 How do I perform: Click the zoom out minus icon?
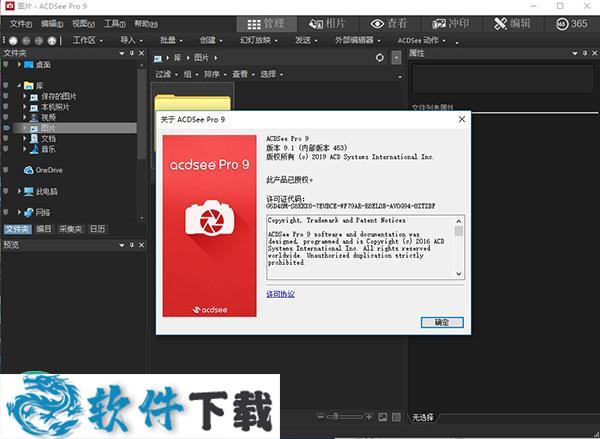click(321, 417)
